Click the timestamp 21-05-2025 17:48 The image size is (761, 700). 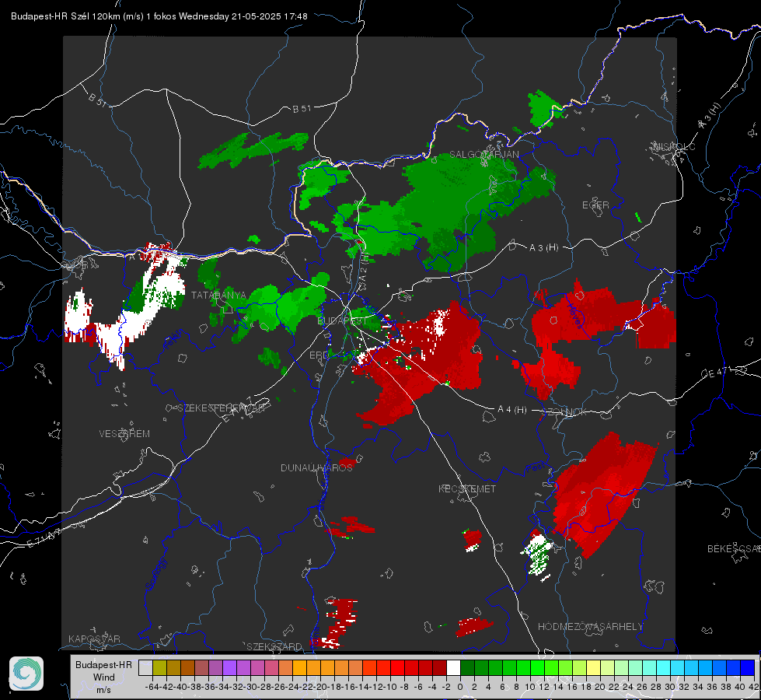270,16
